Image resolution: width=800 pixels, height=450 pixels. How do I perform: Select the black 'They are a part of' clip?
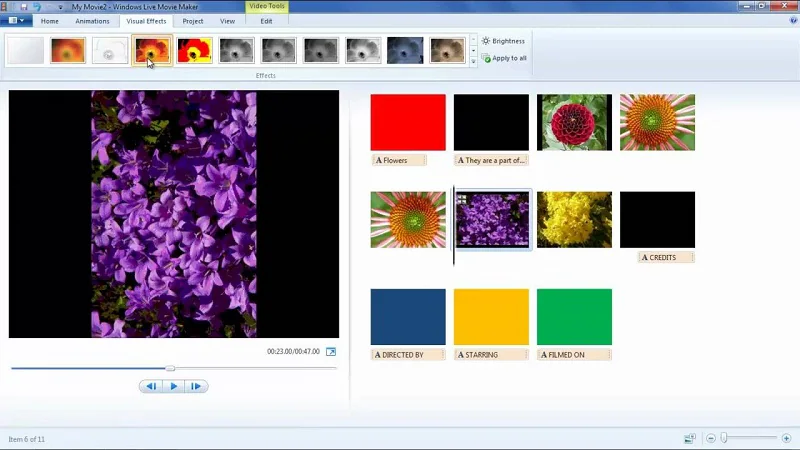point(491,122)
